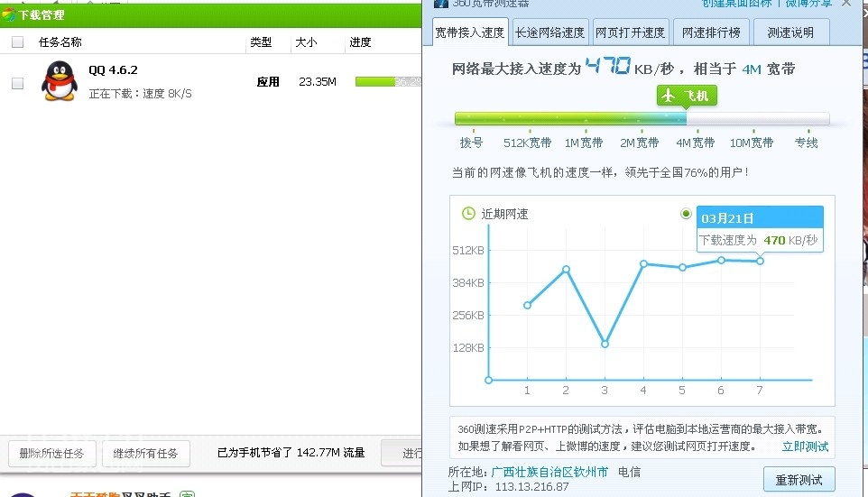Click the 4M宽带 scale label
This screenshot has width=868, height=497.
point(696,143)
